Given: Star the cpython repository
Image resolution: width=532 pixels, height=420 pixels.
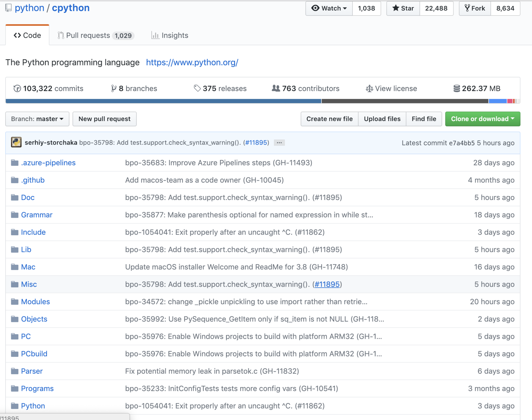Looking at the screenshot, I should (403, 8).
